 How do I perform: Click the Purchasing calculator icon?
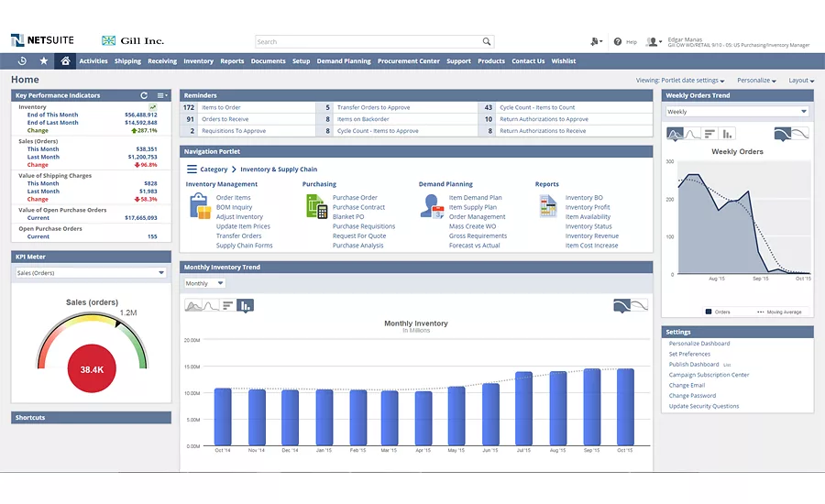(x=317, y=206)
